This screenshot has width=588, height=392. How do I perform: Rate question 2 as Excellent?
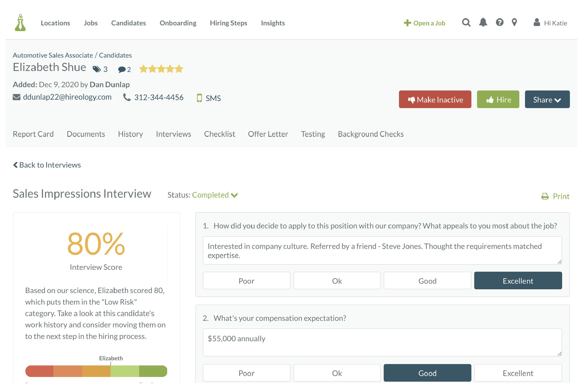pyautogui.click(x=518, y=373)
